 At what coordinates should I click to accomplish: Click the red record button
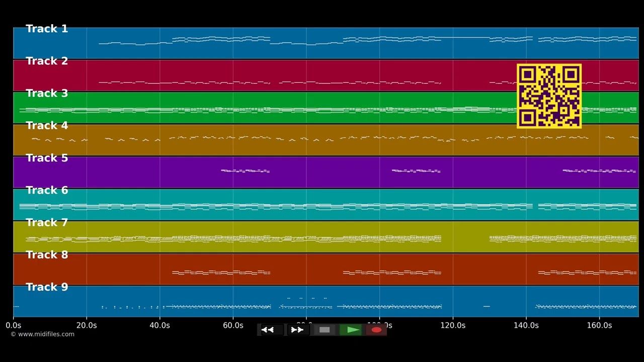pyautogui.click(x=376, y=330)
